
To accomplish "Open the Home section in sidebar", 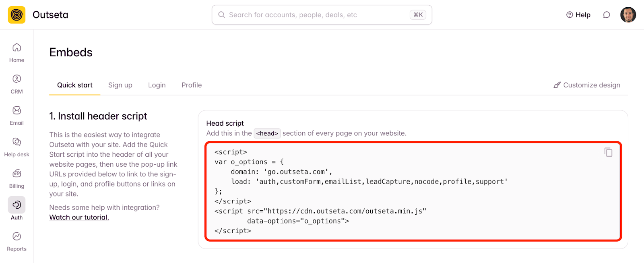I will click(17, 53).
